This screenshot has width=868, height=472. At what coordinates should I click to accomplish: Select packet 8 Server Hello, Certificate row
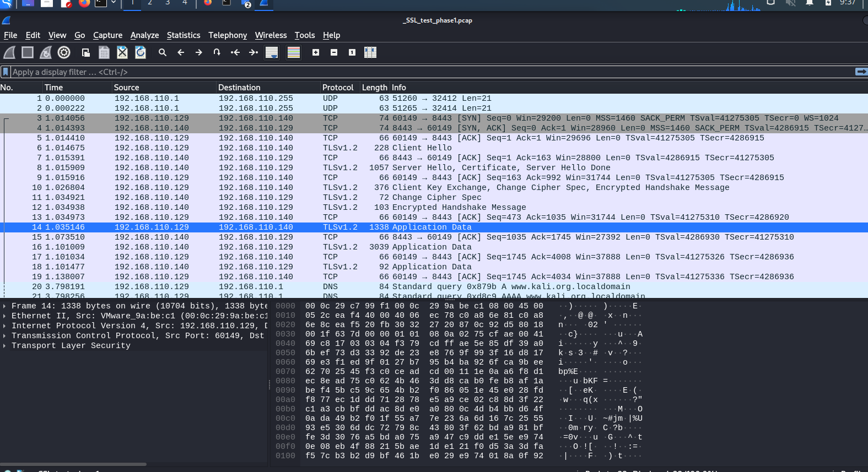click(434, 167)
